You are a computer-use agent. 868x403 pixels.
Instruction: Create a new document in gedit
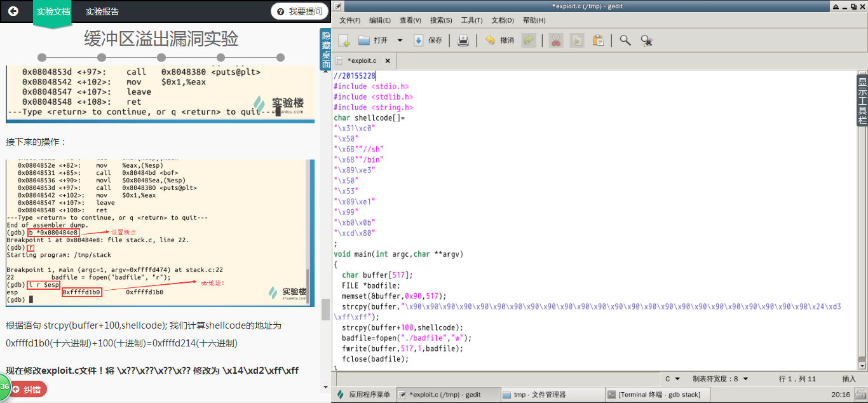[344, 41]
